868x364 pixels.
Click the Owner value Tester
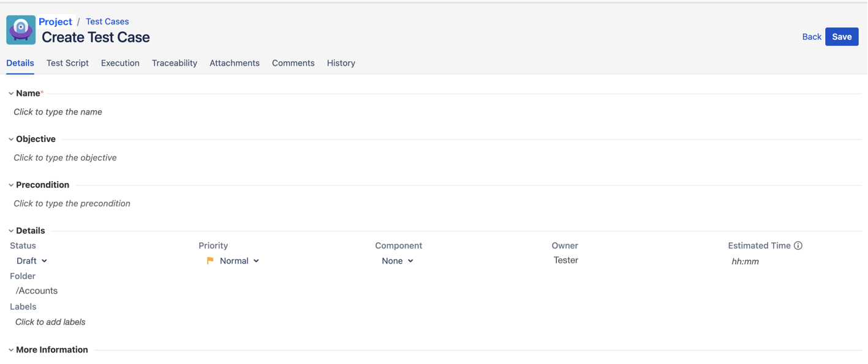566,260
